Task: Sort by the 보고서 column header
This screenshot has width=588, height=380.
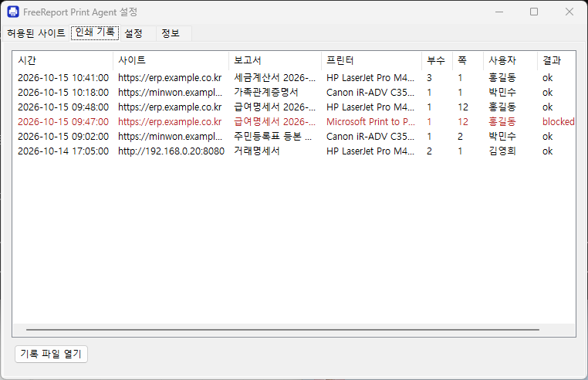Action: [275, 60]
